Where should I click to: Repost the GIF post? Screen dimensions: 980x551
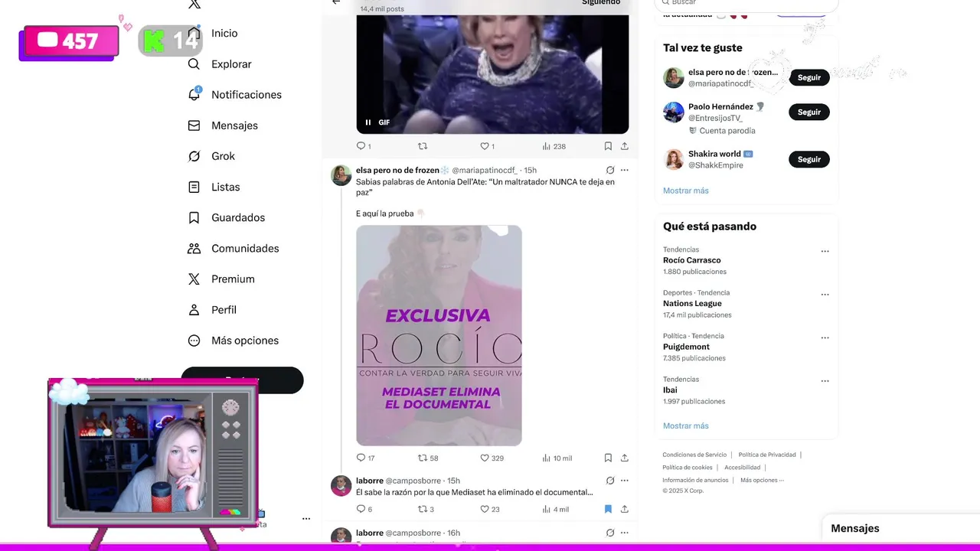click(x=423, y=146)
